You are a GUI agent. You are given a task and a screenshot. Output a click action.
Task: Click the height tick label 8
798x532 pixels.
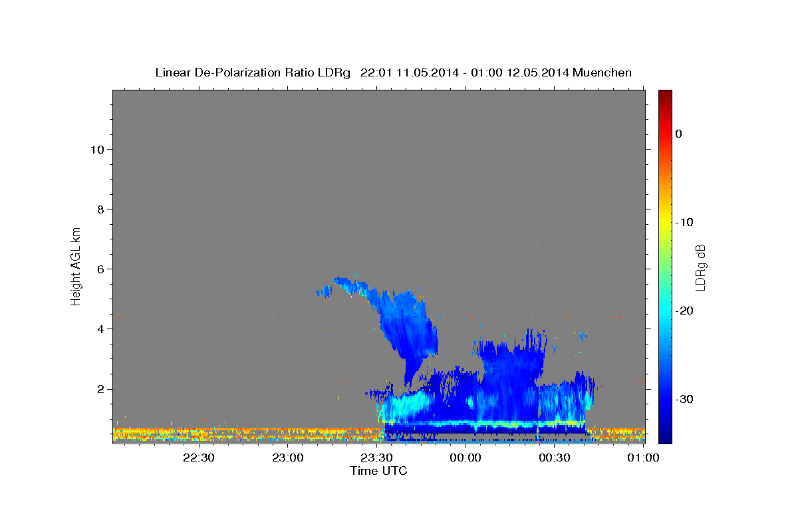tap(100, 209)
